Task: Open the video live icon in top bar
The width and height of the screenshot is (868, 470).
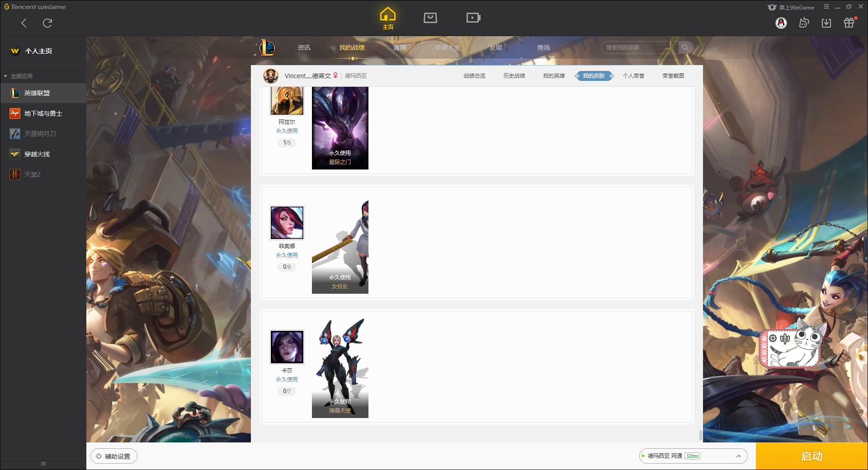Action: tap(473, 18)
